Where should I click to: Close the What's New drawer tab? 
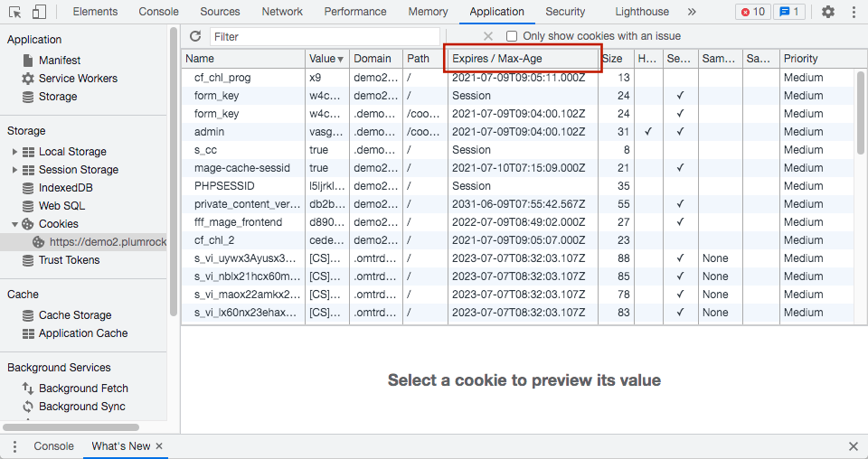click(x=159, y=446)
